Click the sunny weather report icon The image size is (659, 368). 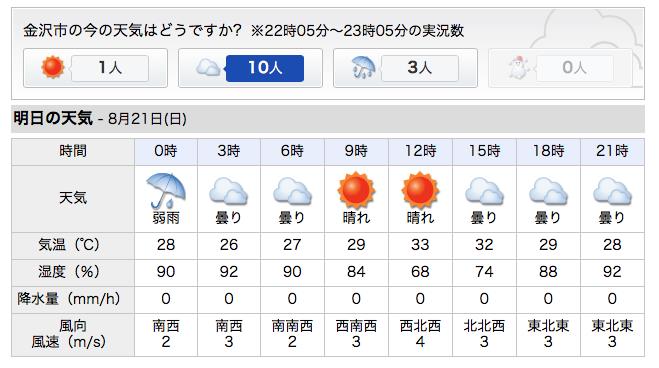pyautogui.click(x=53, y=67)
